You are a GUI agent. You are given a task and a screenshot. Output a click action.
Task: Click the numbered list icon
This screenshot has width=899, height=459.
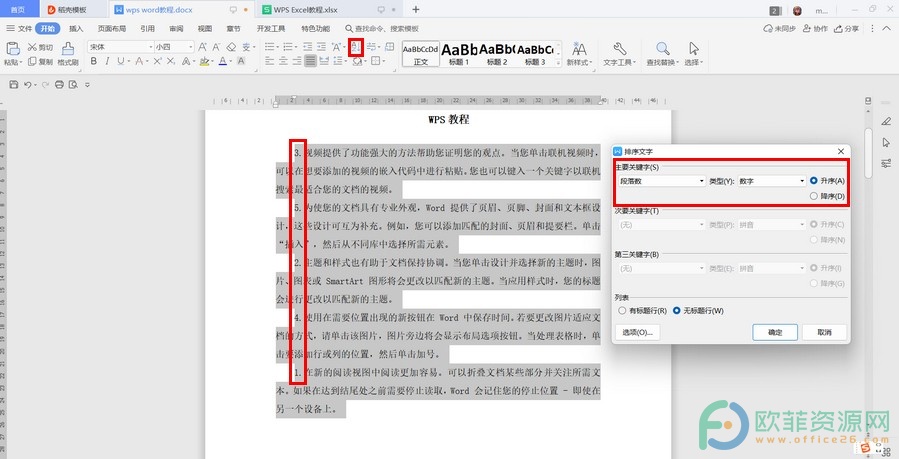(288, 47)
